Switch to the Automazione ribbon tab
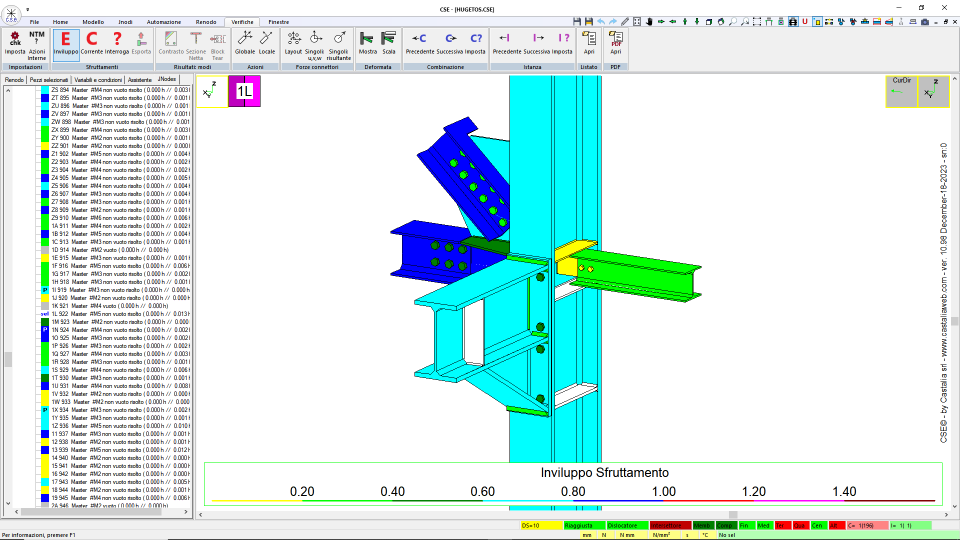This screenshot has height=540, width=960. point(164,22)
